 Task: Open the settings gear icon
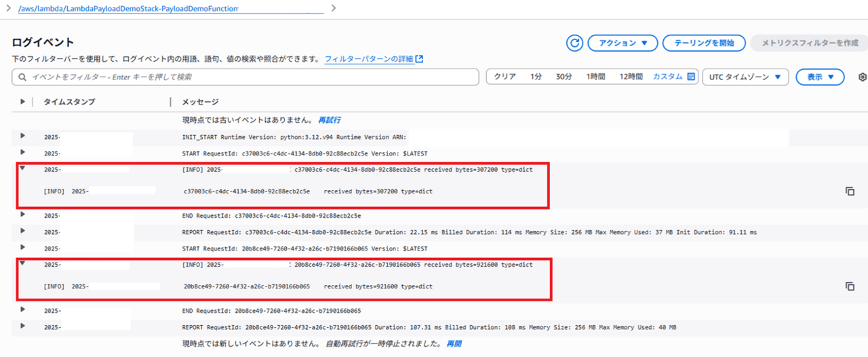click(x=863, y=77)
